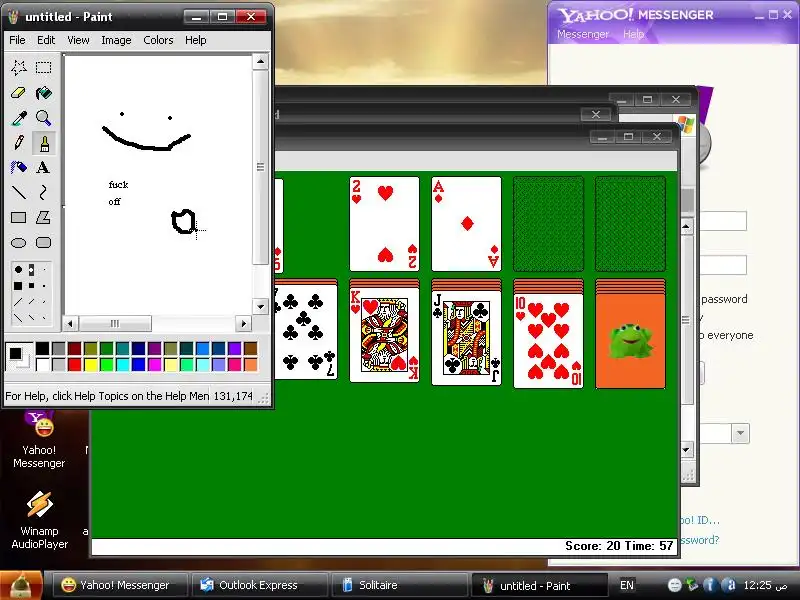Pick the large square brush shape
This screenshot has height=600, width=800.
[x=18, y=286]
